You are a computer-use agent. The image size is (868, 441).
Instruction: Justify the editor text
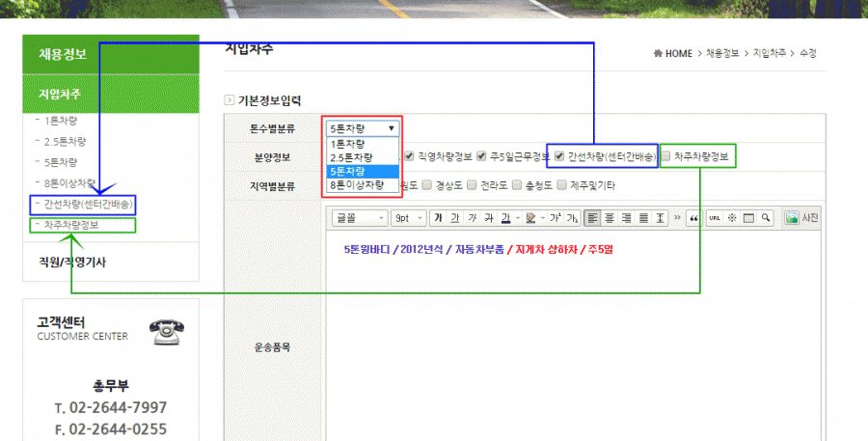(643, 218)
